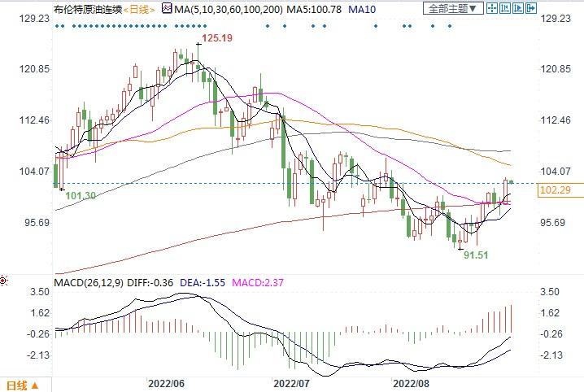This screenshot has height=392, width=584.
Task: Click the first chart tool icon after 全部主题
Action: [492, 8]
